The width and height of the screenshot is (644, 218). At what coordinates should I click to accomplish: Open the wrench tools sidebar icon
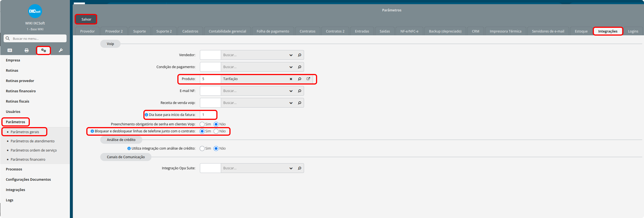(x=61, y=50)
